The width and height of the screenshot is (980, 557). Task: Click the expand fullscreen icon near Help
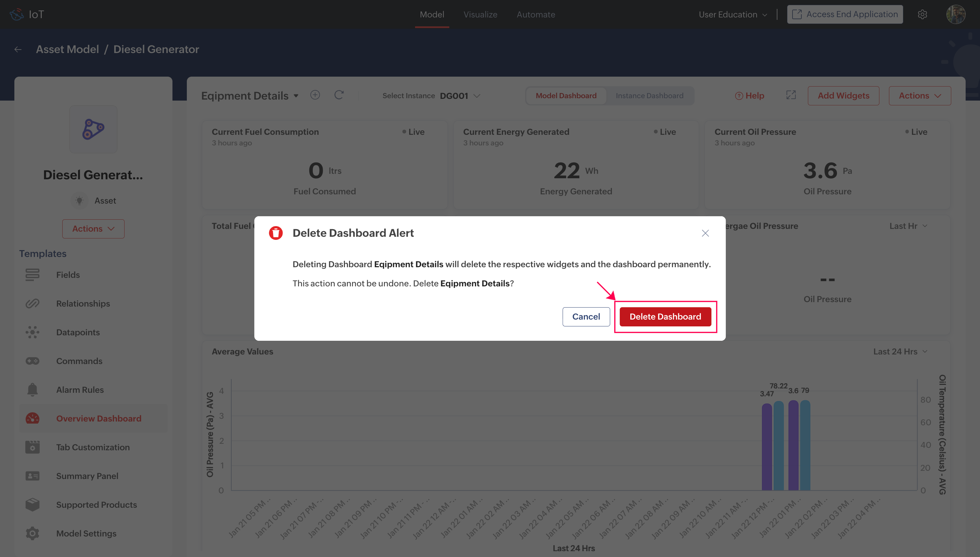point(791,95)
